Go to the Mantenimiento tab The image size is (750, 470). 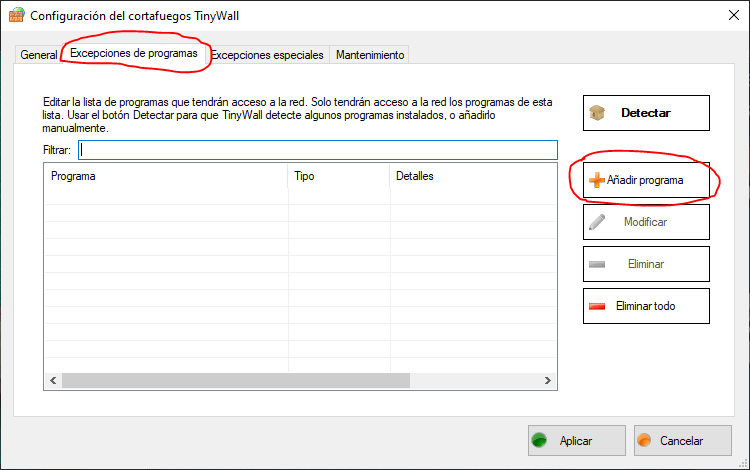click(x=370, y=55)
